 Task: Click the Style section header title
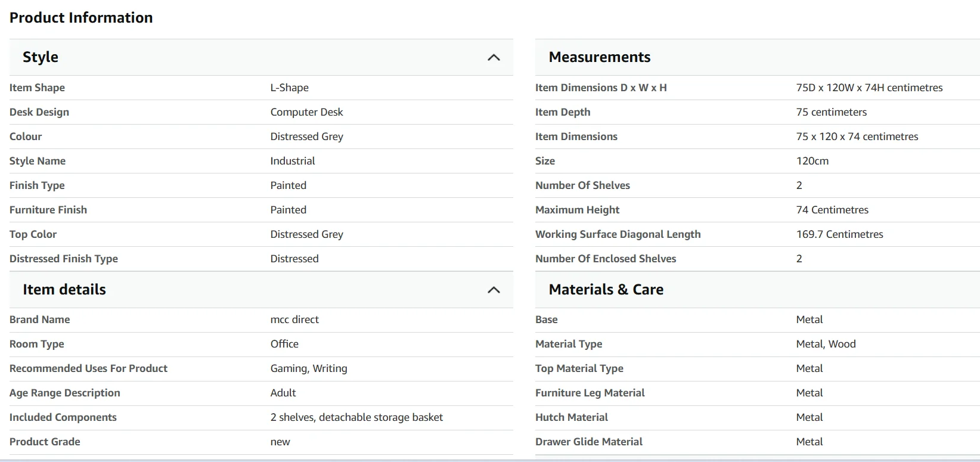tap(41, 57)
